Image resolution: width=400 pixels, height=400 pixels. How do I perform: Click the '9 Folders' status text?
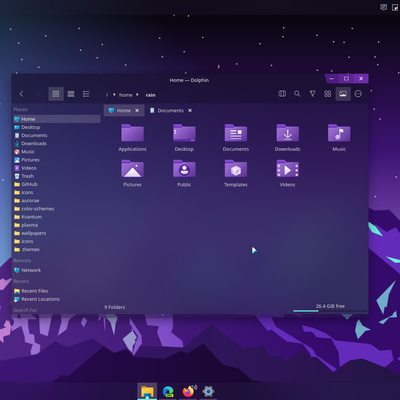(115, 307)
